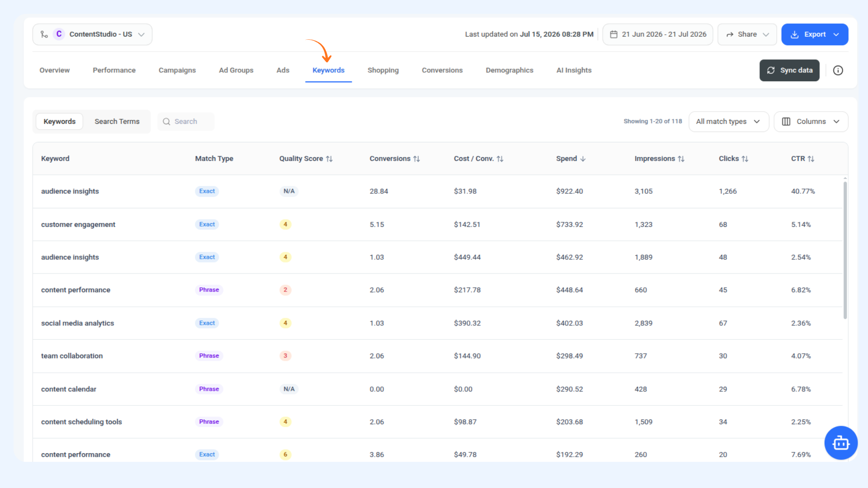Sort by Conversions arrows icon
The width and height of the screenshot is (868, 488).
click(416, 159)
